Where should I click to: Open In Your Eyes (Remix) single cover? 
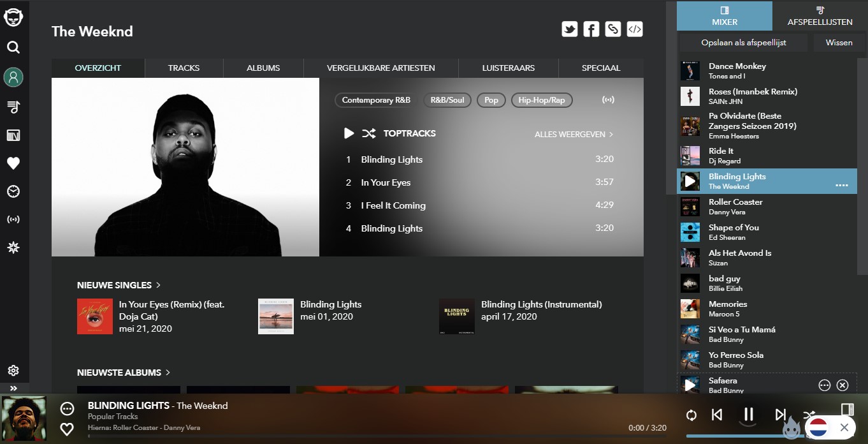pyautogui.click(x=95, y=316)
